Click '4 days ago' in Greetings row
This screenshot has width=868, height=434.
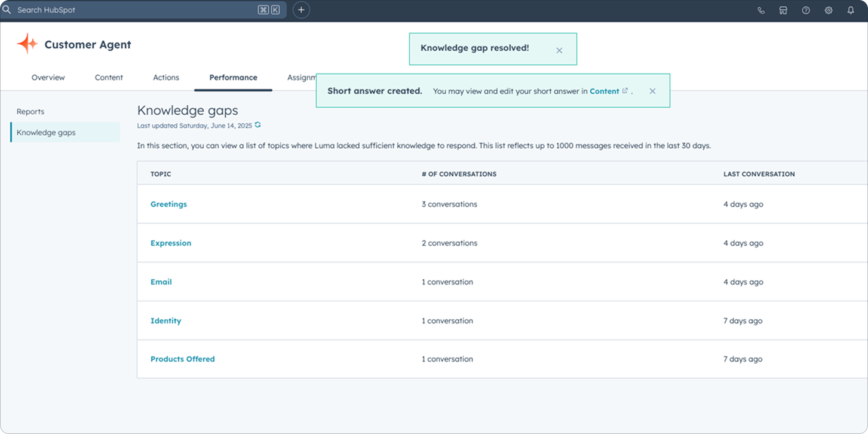[743, 204]
